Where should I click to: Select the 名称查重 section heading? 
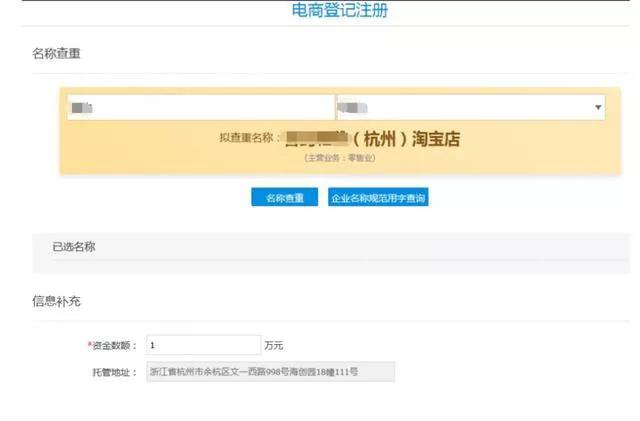(56, 52)
